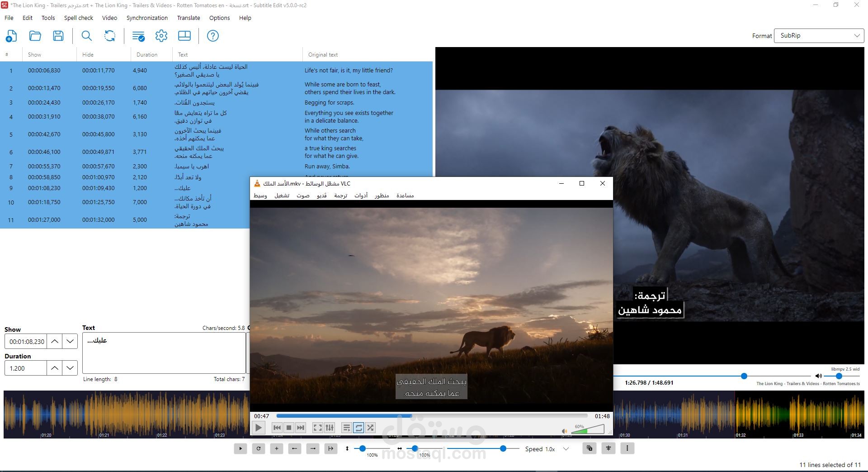Image resolution: width=868 pixels, height=472 pixels.
Task: Open the Format SubRip dropdown
Action: point(819,36)
